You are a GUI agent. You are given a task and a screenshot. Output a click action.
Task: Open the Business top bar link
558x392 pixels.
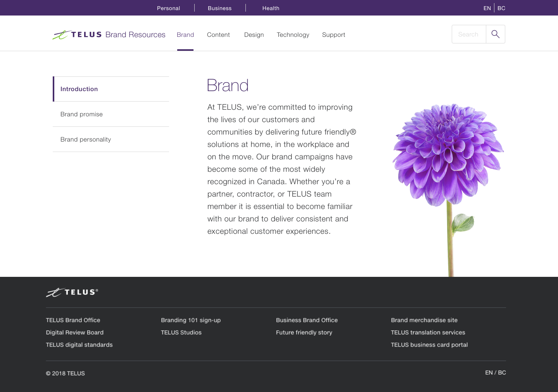pos(219,8)
